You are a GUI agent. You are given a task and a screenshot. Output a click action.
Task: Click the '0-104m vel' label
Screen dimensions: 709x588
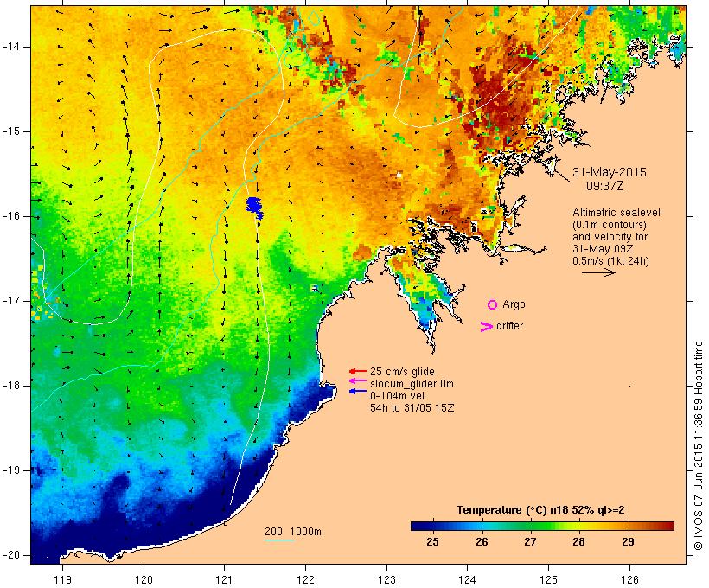(397, 396)
